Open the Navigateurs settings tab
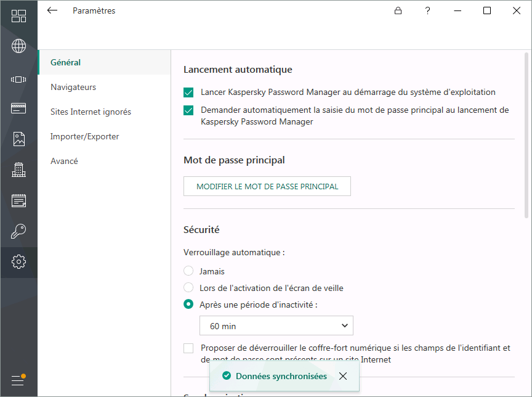The width and height of the screenshot is (532, 397). [x=73, y=87]
